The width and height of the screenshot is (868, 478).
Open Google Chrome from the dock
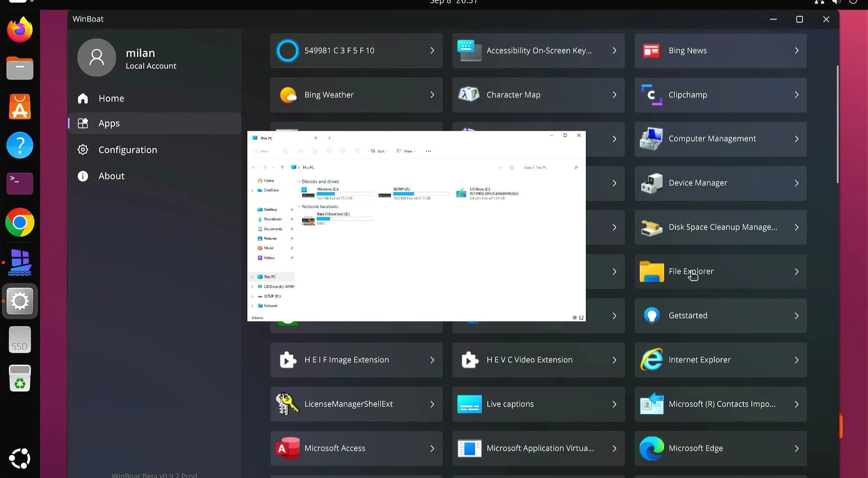click(x=20, y=223)
